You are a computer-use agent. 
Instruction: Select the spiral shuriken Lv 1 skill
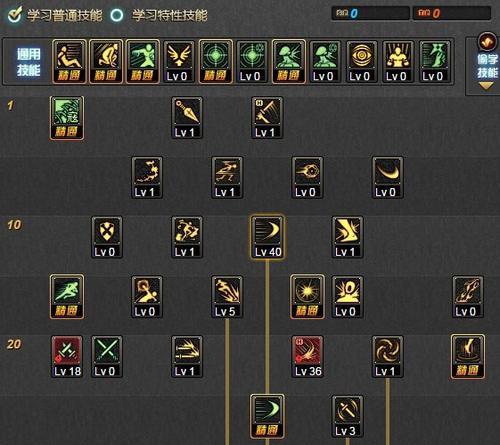(x=387, y=357)
